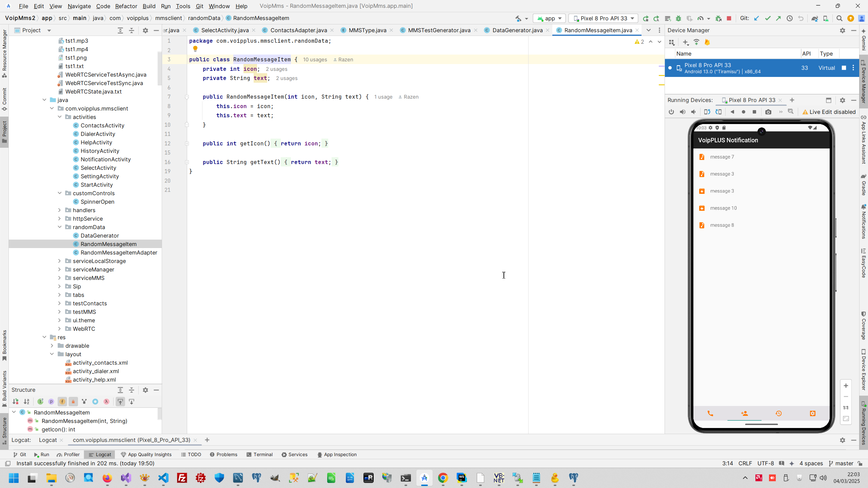Click the Debug app bug icon
This screenshot has width=868, height=488.
(x=678, y=18)
